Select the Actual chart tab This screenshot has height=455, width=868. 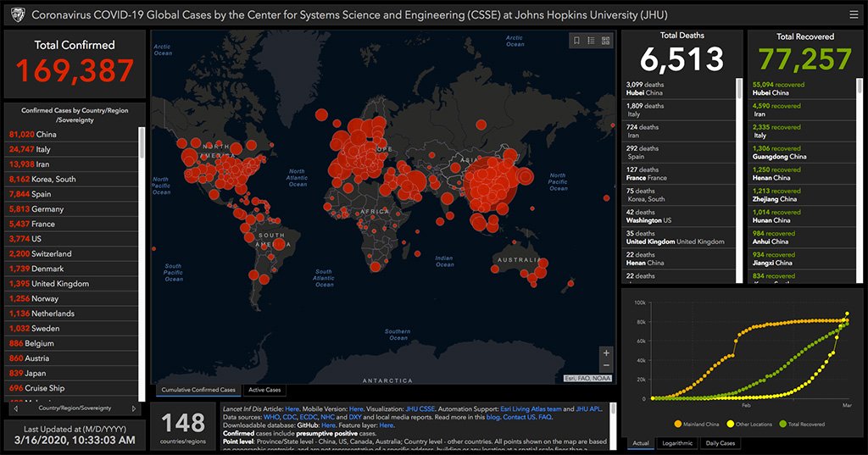(x=641, y=443)
